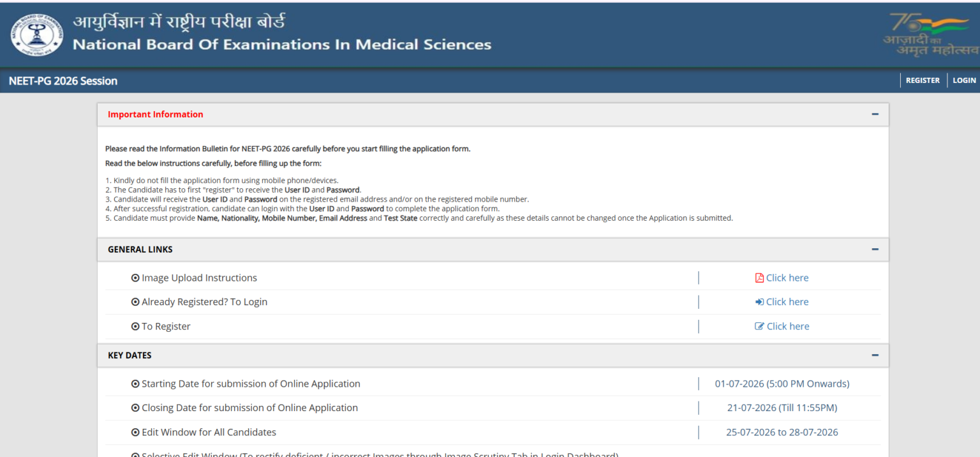Click the PDF icon beside Image Upload Instructions

759,278
